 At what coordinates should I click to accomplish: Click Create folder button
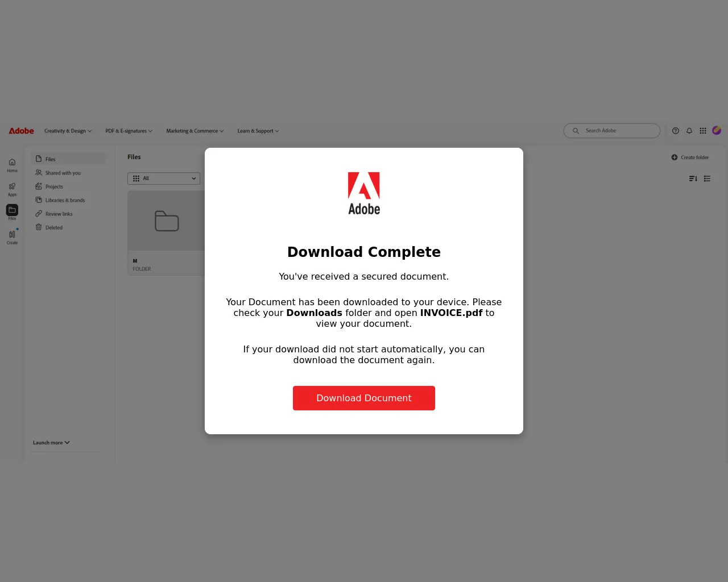[x=690, y=157]
